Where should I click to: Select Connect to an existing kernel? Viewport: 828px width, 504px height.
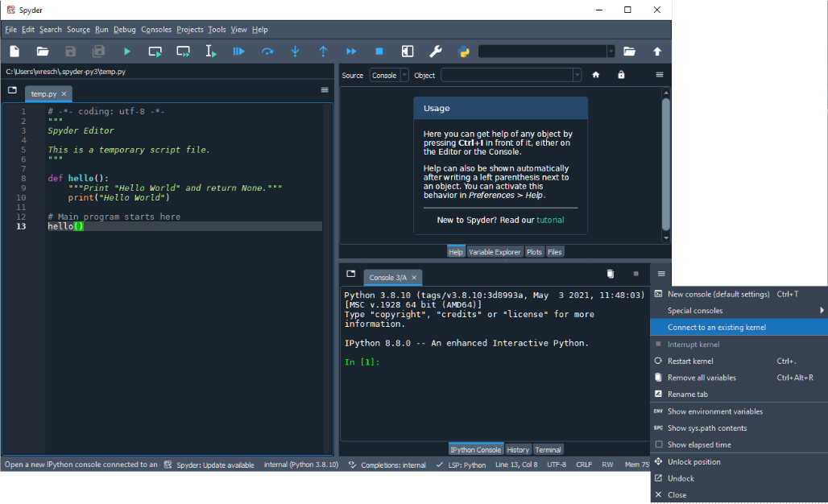point(716,327)
